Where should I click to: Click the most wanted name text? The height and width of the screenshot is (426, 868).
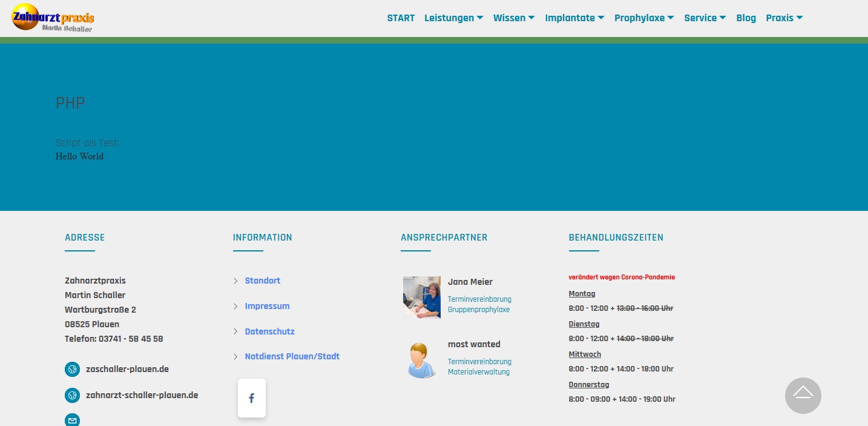474,344
